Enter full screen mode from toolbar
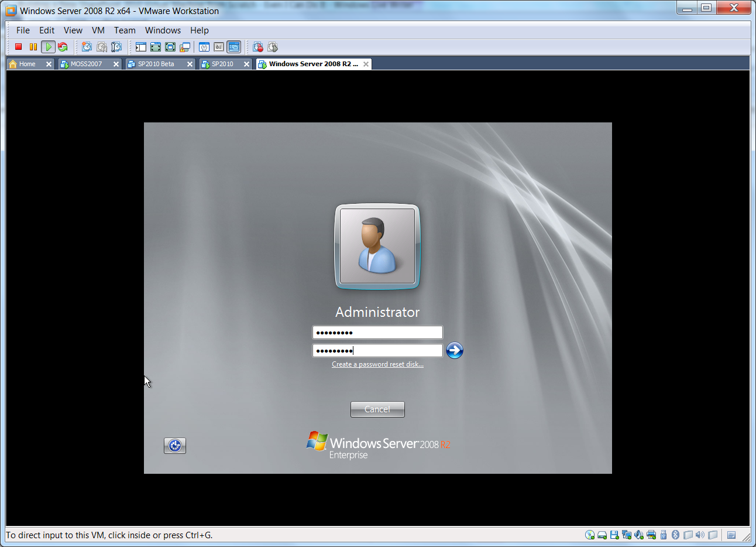The image size is (756, 547). click(x=170, y=47)
